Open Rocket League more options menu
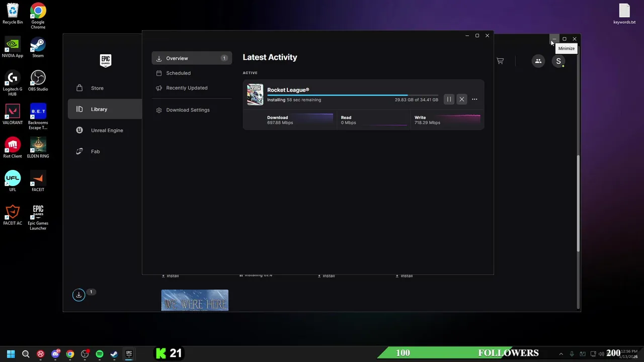 [x=474, y=100]
